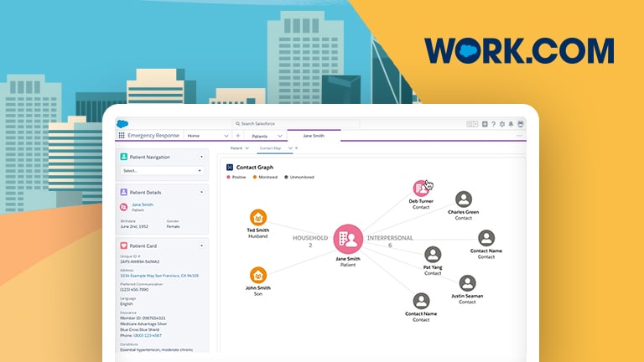Collapse the Patient Card panel
Viewport: 644px width, 362px height.
pos(201,246)
